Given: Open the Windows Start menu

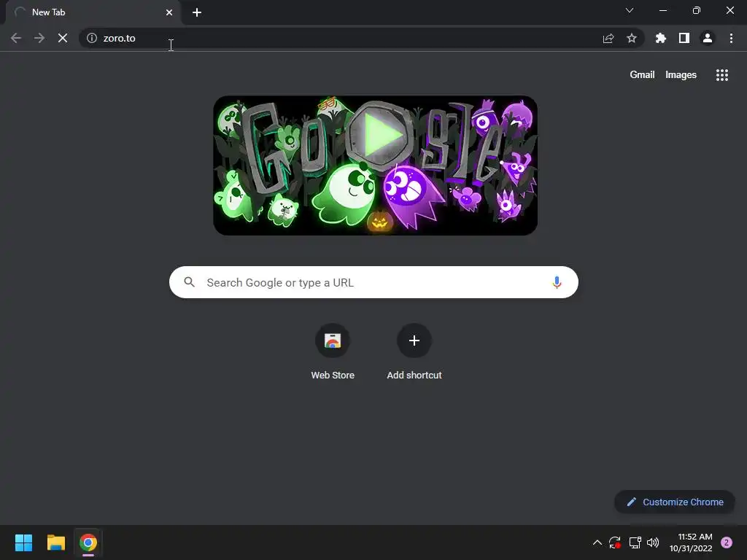Looking at the screenshot, I should click(x=23, y=542).
